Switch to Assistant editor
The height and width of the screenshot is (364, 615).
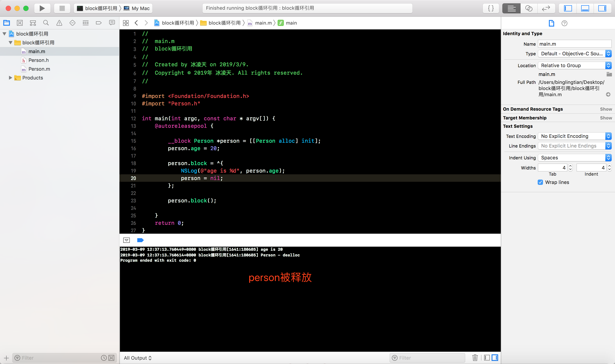(529, 8)
